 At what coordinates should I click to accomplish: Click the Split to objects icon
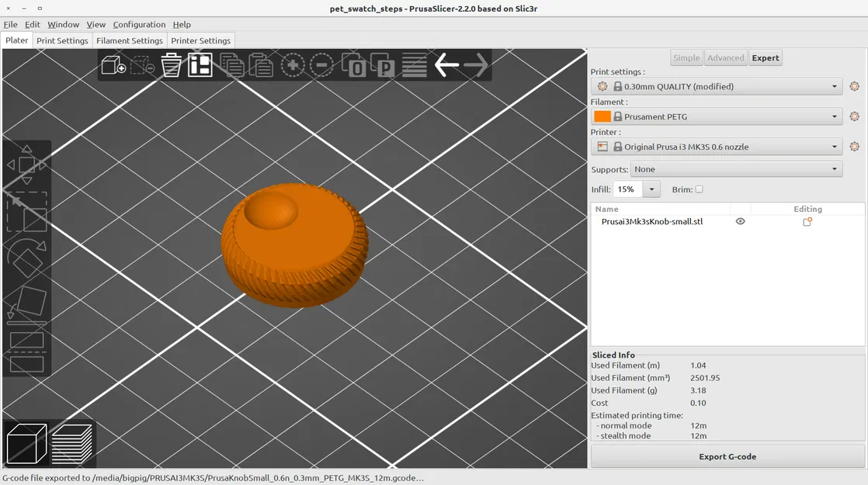pyautogui.click(x=353, y=65)
